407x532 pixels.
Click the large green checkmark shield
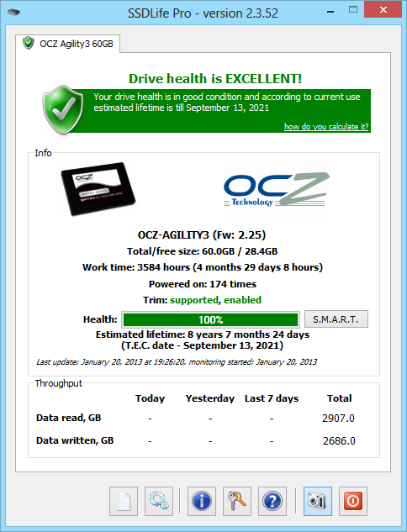[x=63, y=109]
